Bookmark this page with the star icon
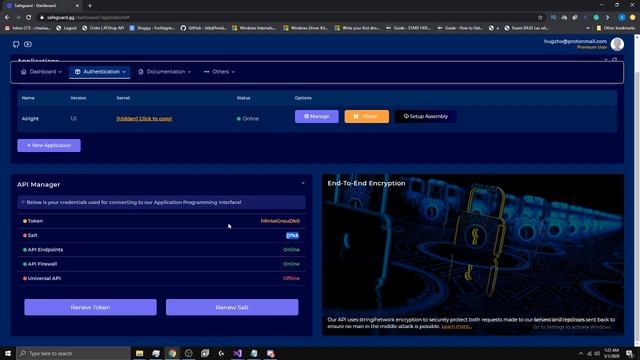 click(540, 18)
